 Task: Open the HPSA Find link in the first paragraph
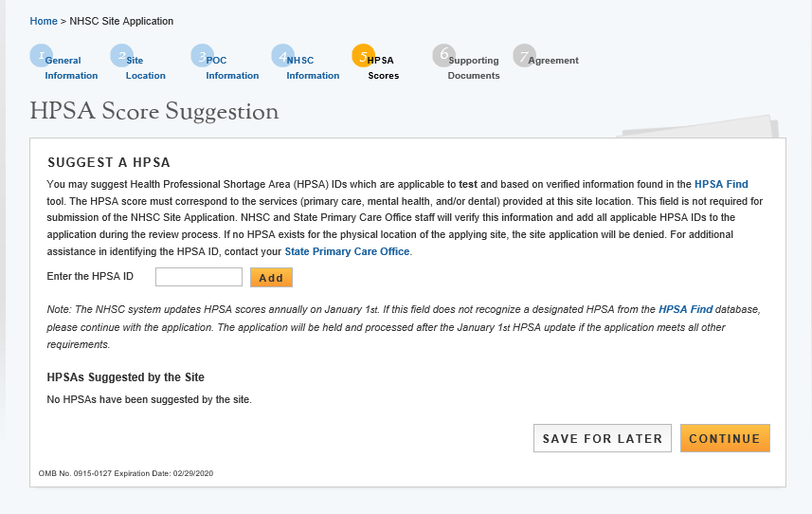(721, 184)
